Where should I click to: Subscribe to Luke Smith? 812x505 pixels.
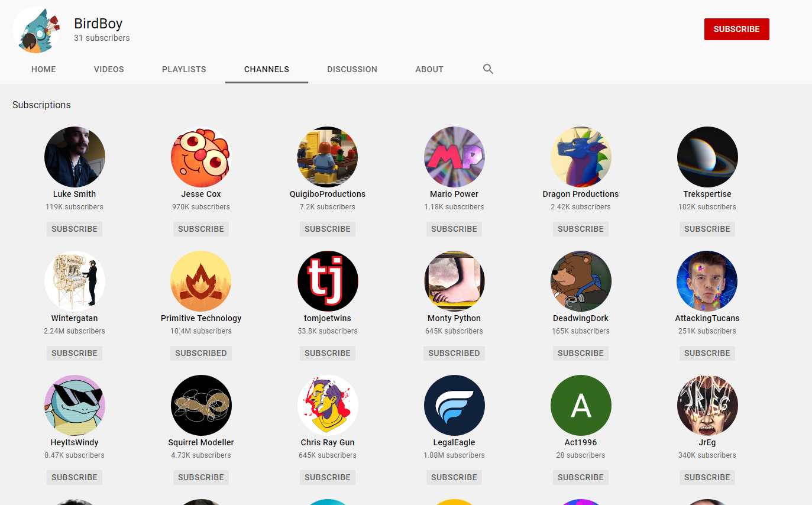click(x=75, y=229)
